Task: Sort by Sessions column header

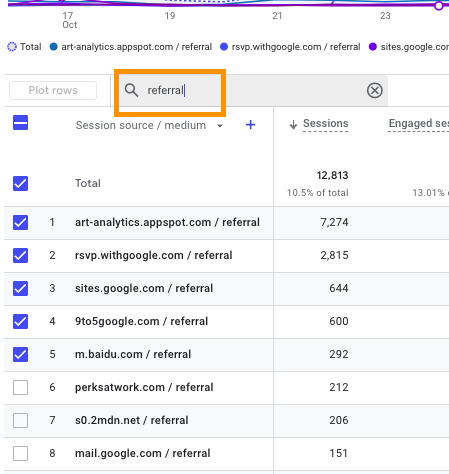Action: tap(325, 123)
